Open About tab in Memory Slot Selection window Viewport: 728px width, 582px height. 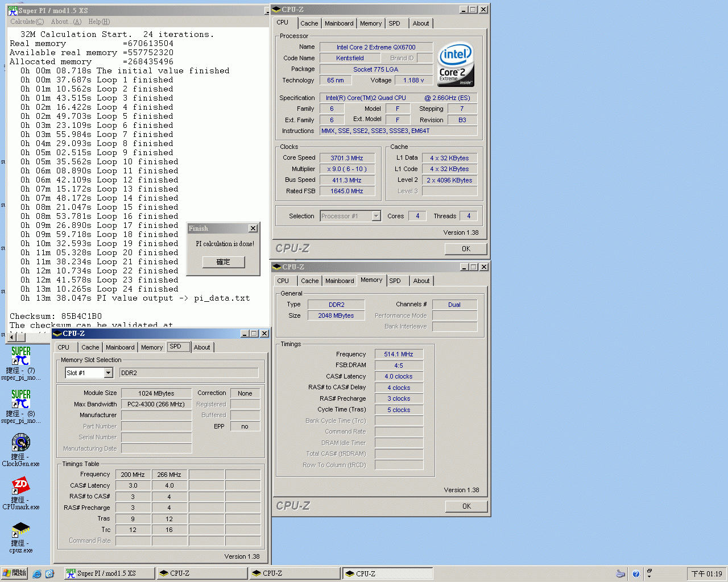pos(202,347)
